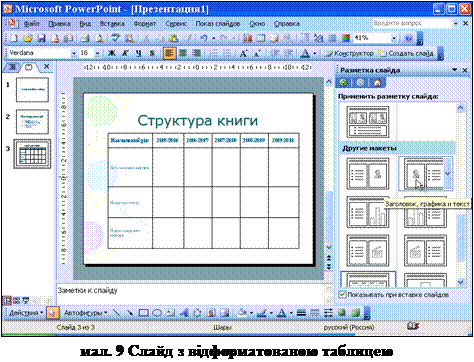Click the Undo arrow icon
Screen dimensions: 474x362
[204, 38]
